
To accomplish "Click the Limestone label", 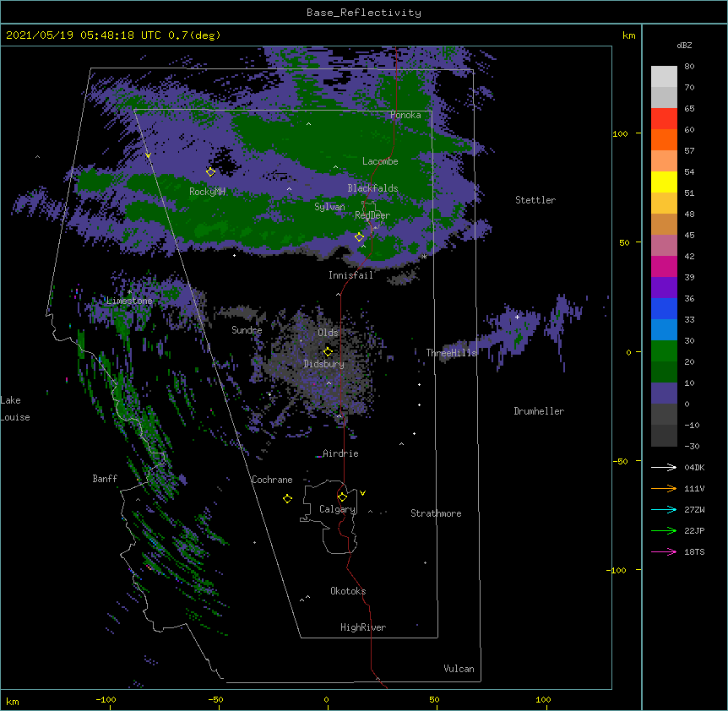I will point(129,301).
